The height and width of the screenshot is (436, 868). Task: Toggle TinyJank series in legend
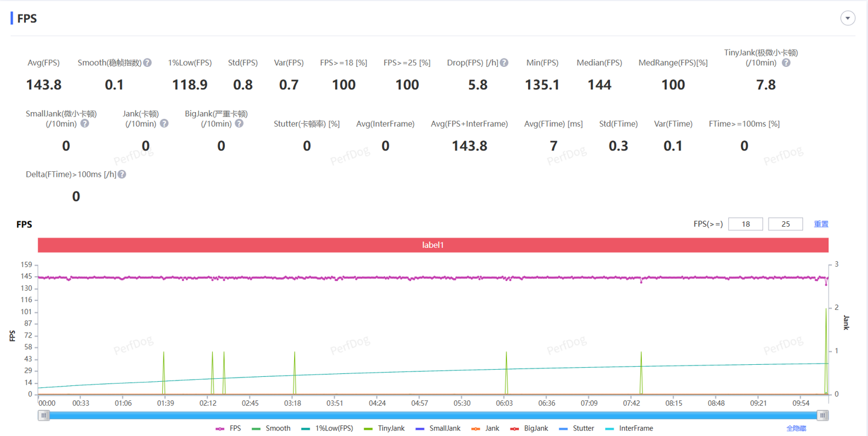tap(385, 428)
